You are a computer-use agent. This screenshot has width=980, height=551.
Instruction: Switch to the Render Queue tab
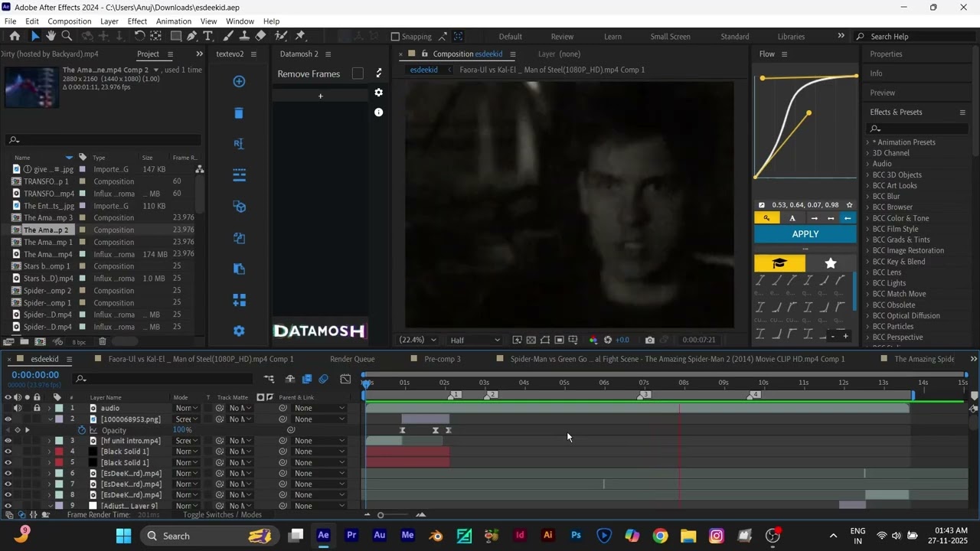point(352,359)
